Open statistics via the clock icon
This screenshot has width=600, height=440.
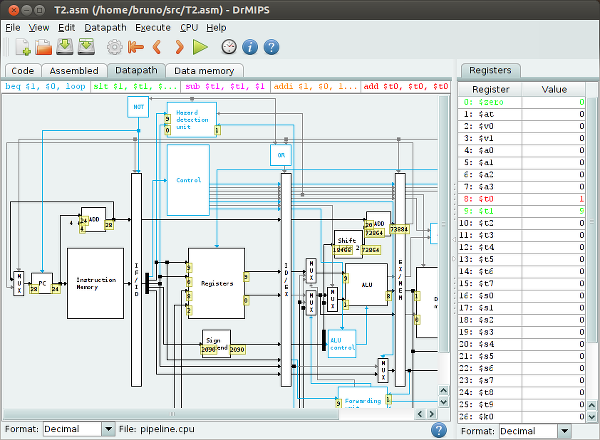point(229,47)
